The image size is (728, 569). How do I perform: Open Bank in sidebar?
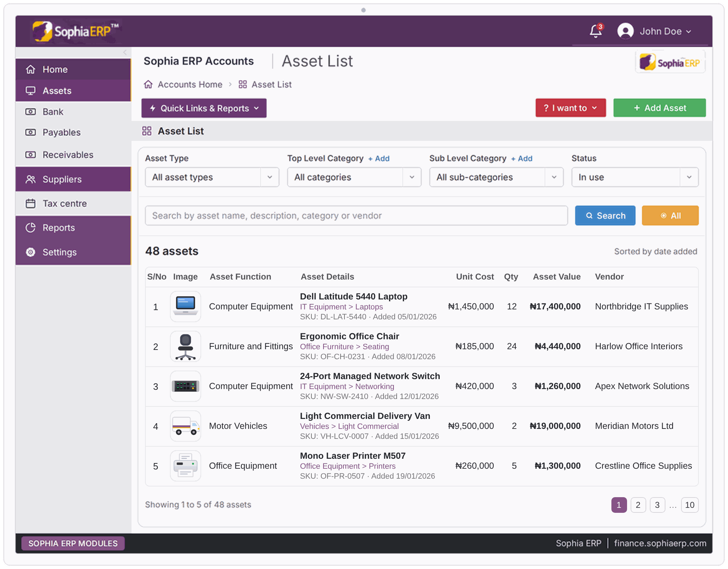click(73, 112)
